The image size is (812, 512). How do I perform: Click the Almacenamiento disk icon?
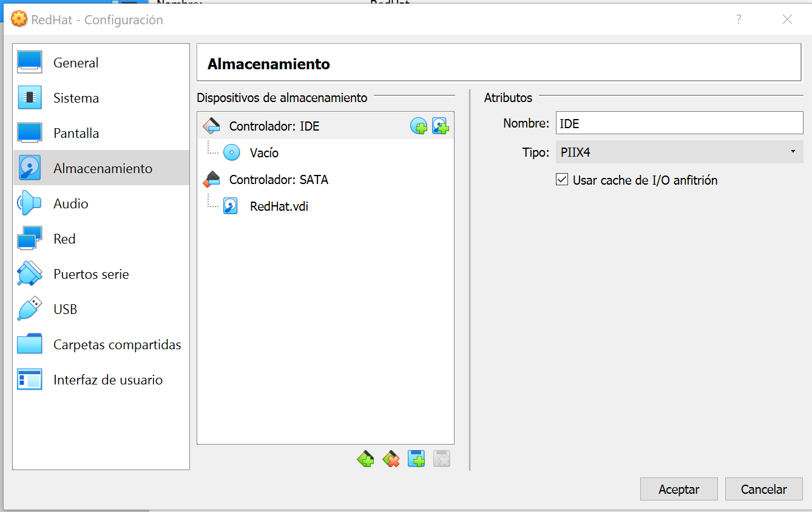pos(30,168)
